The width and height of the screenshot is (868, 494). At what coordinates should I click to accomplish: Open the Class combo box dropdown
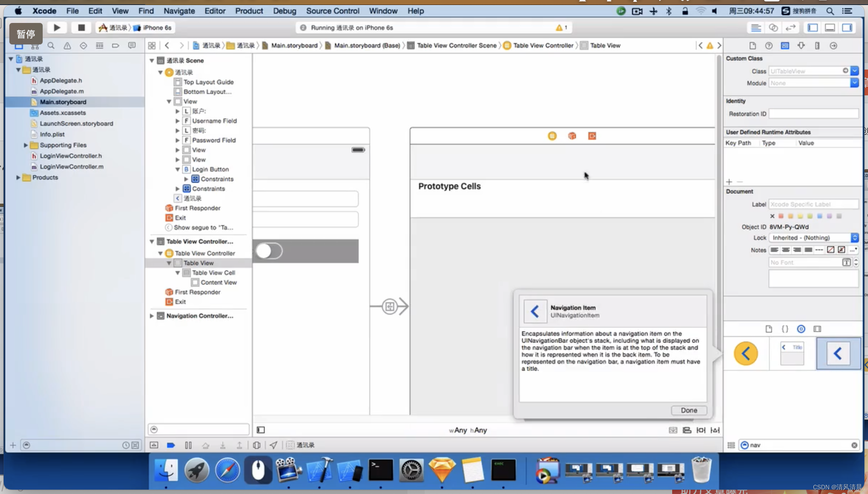(x=854, y=71)
